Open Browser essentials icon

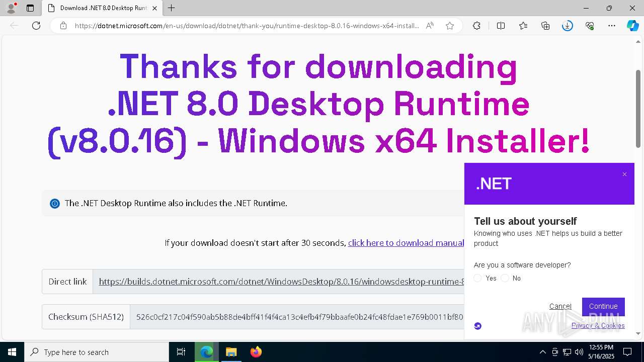(x=590, y=26)
